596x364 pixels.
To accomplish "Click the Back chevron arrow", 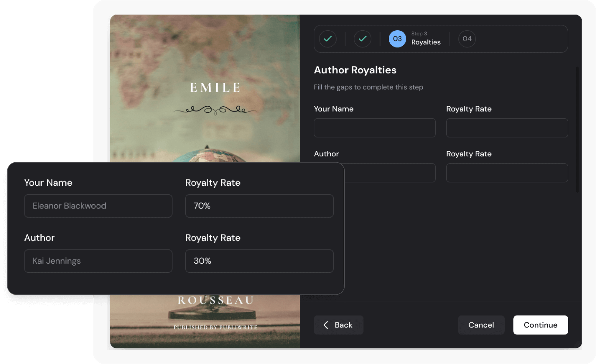I will coord(326,325).
